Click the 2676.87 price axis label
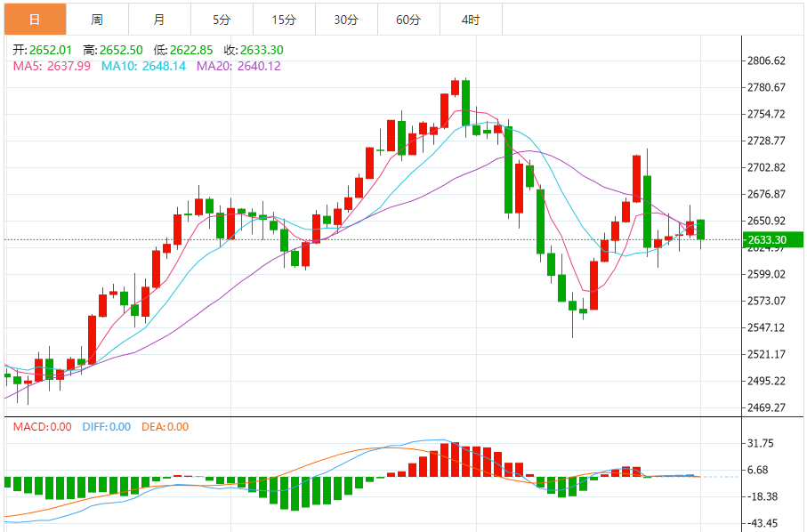This screenshot has height=532, width=807. 766,194
